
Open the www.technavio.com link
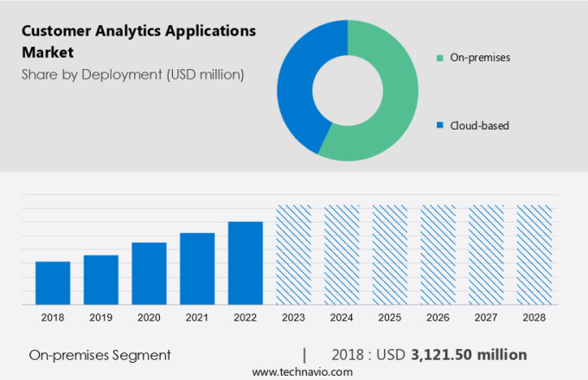(x=303, y=371)
